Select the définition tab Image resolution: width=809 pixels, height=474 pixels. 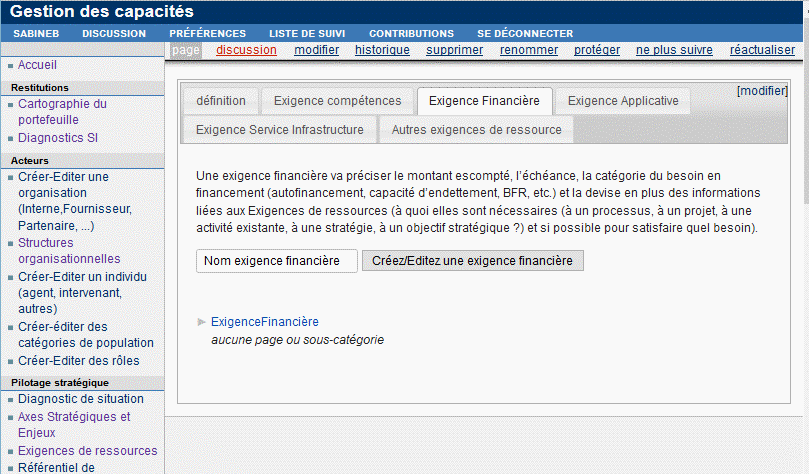coord(221,101)
